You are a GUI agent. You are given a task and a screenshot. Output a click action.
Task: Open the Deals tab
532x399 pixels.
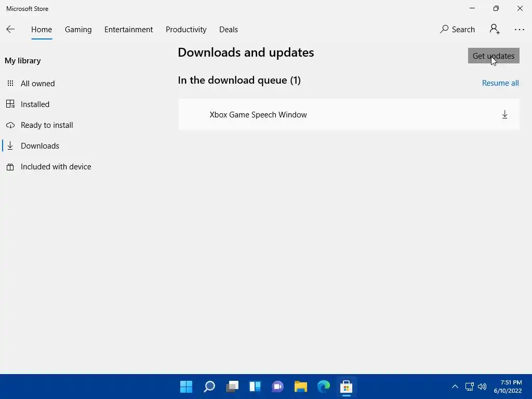point(229,30)
